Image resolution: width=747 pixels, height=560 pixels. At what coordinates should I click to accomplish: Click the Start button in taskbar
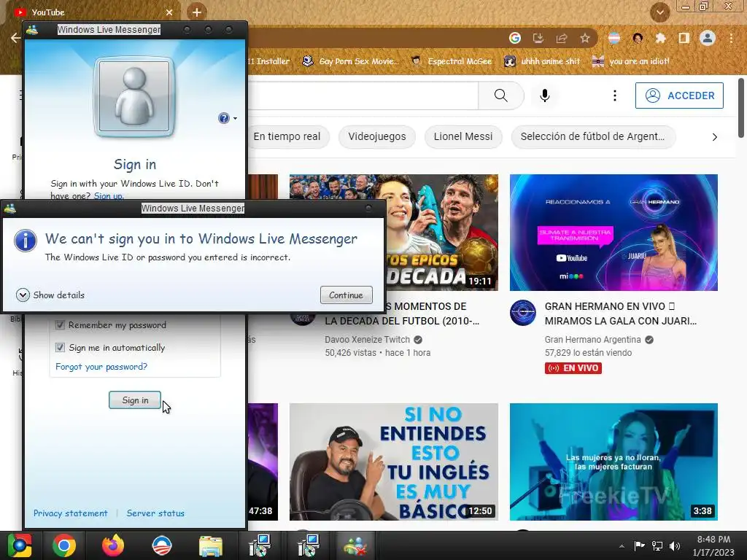(x=20, y=545)
